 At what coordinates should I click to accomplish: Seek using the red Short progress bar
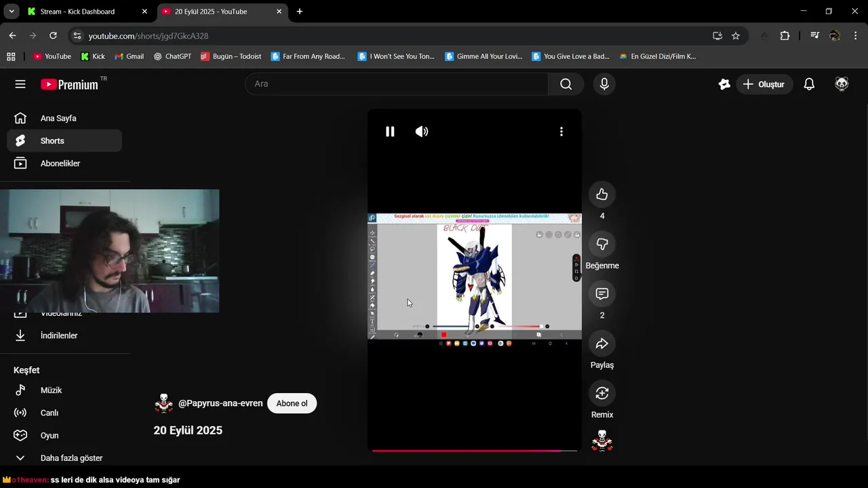(x=475, y=450)
